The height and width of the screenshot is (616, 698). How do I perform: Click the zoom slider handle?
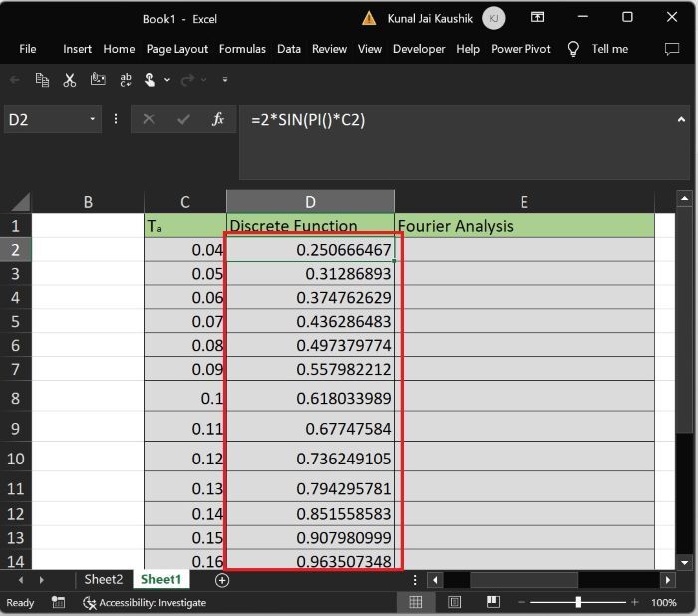(x=578, y=602)
